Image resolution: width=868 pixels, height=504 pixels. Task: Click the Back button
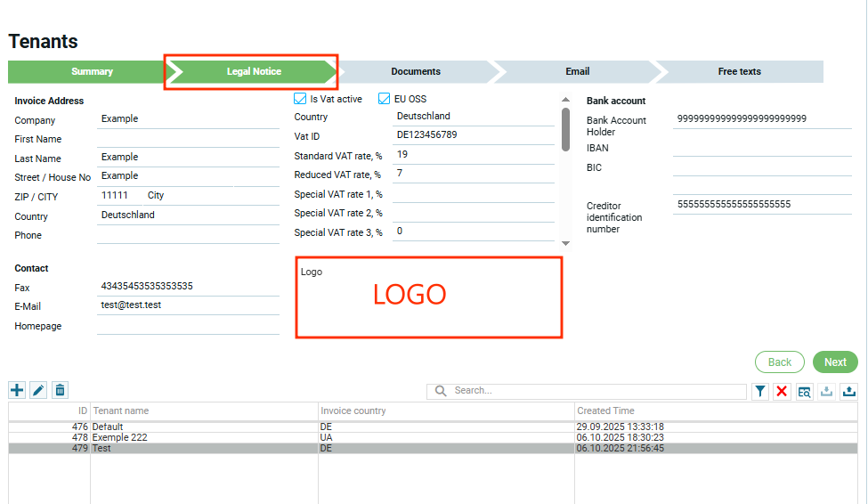[x=779, y=362]
